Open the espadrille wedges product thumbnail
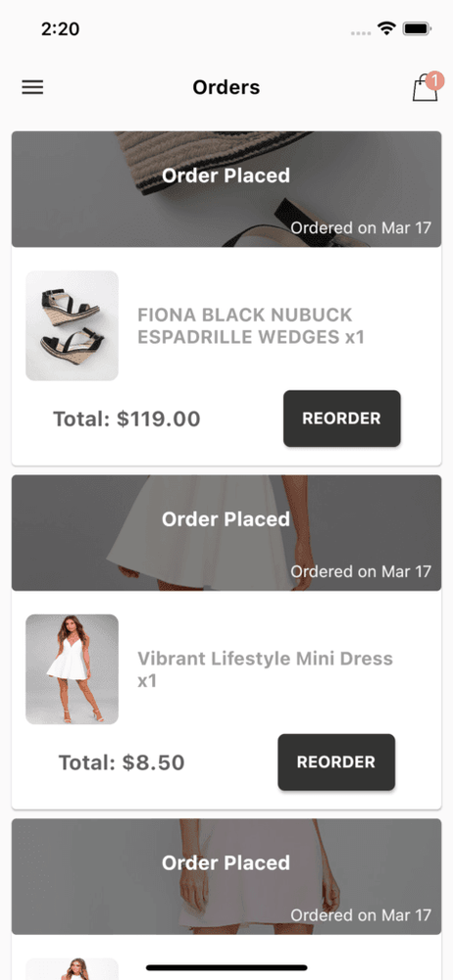 coord(72,325)
